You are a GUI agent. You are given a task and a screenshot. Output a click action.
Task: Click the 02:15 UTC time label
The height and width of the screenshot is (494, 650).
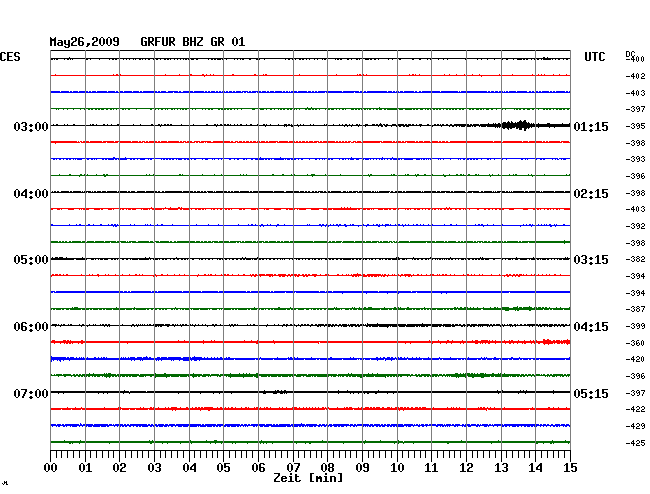(591, 194)
